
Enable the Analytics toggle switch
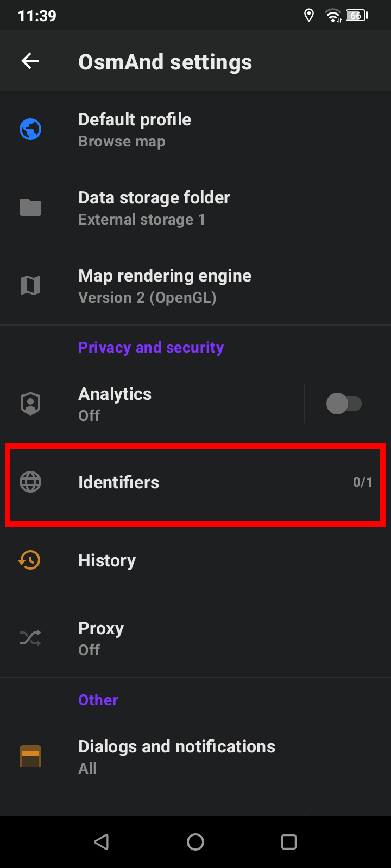coord(344,404)
